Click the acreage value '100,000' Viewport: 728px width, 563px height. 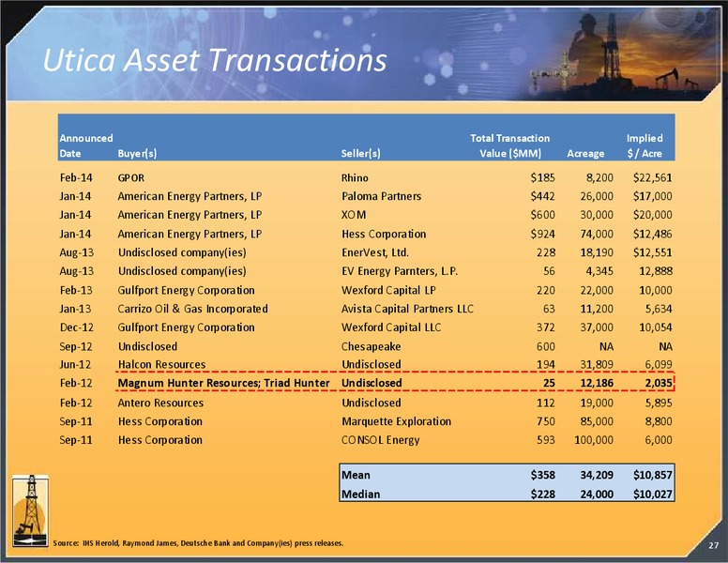(594, 440)
